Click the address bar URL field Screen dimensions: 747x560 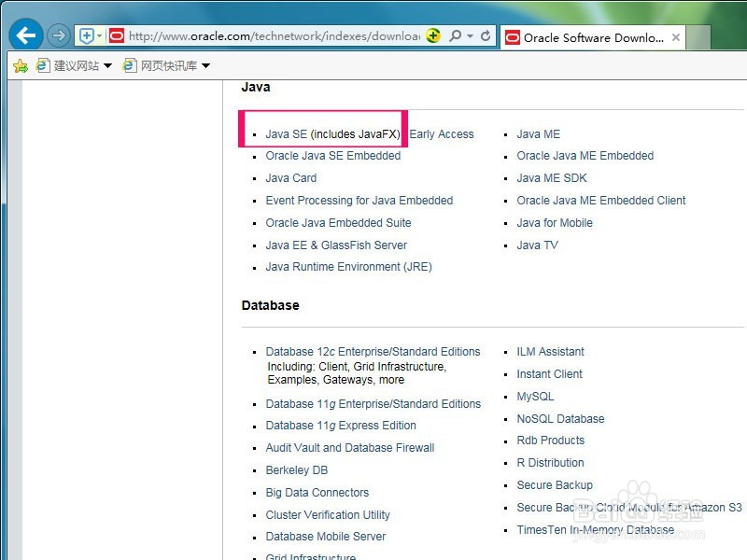(274, 36)
